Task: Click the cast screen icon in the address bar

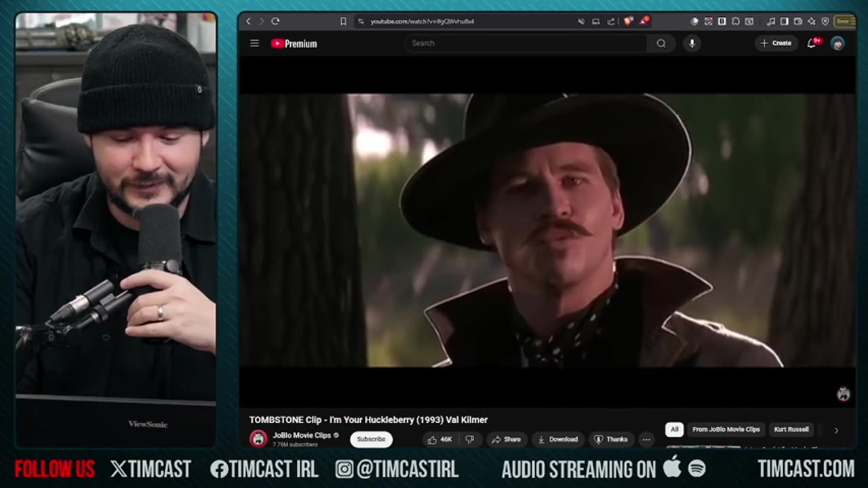Action: 595,21
